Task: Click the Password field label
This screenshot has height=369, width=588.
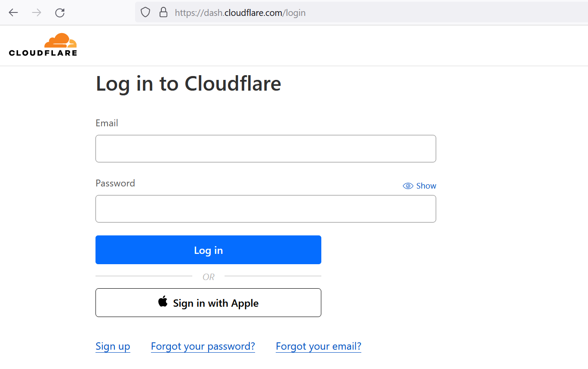Action: (115, 183)
